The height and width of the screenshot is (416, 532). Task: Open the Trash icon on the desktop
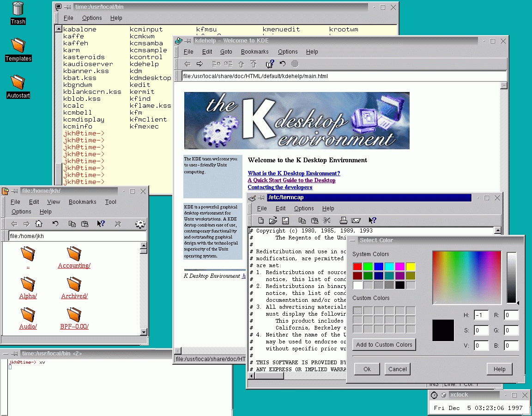[x=18, y=9]
